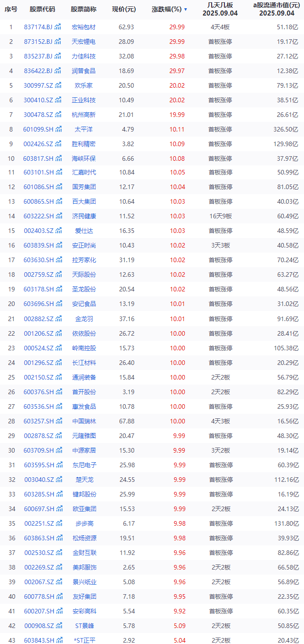Select 16天9板 cell in 济民健康 row
Screen dimensions: 304x644
pos(220,216)
